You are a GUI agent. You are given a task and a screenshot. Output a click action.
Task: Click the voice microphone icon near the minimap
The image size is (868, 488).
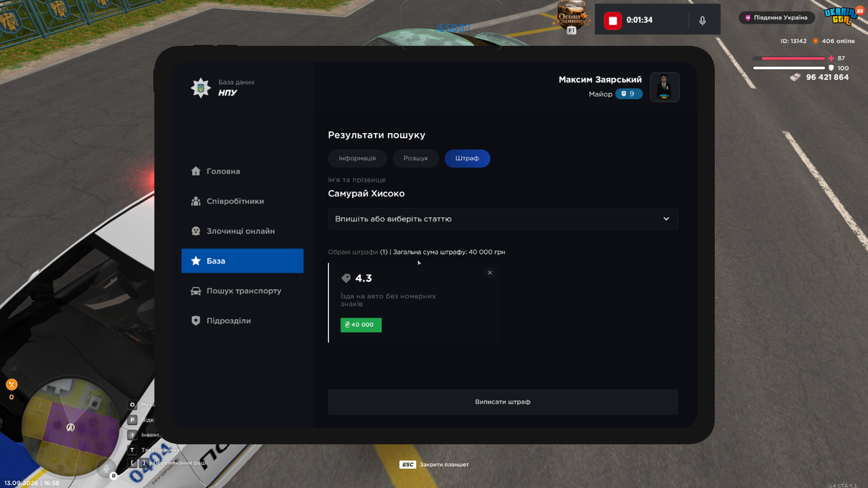pyautogui.click(x=106, y=468)
